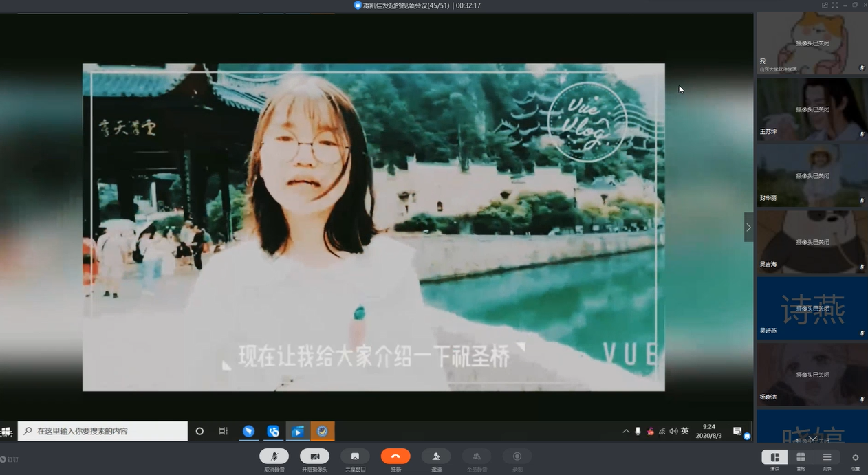Image resolution: width=868 pixels, height=475 pixels.
Task: Turn on the camera (开启摄像头)
Action: pyautogui.click(x=314, y=456)
